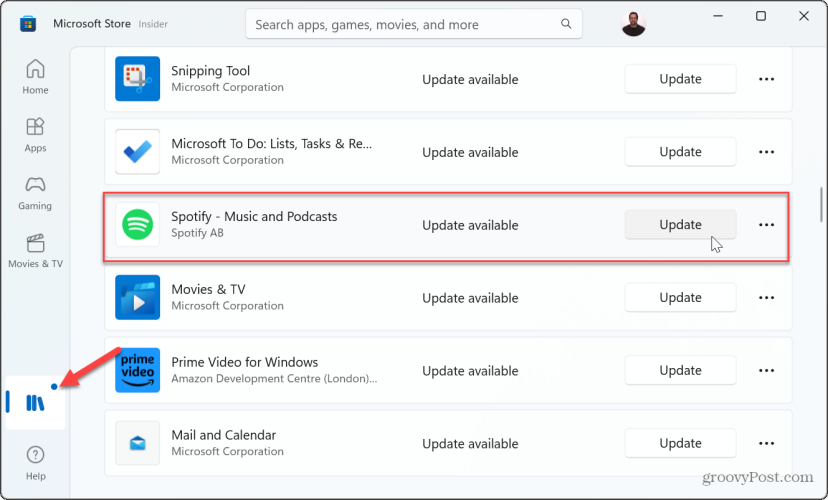This screenshot has height=500, width=828.
Task: Update the Movies & TV app
Action: click(680, 297)
